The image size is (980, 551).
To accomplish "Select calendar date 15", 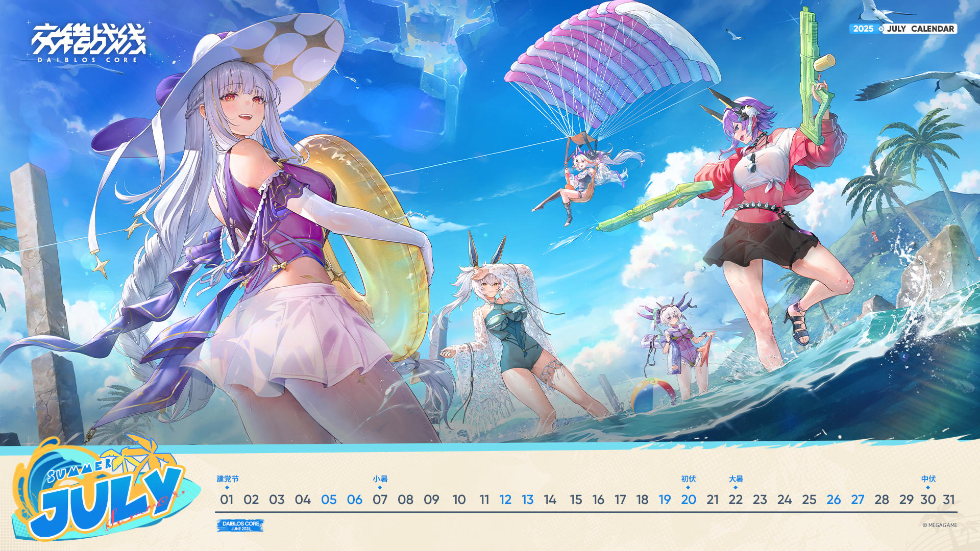I will pos(576,499).
